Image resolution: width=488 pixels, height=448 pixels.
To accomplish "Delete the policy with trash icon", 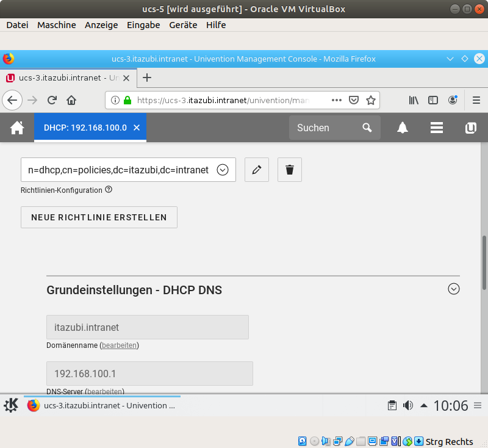I will (289, 170).
